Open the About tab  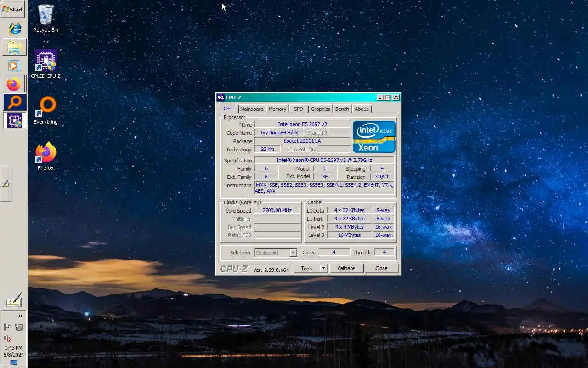click(x=362, y=109)
